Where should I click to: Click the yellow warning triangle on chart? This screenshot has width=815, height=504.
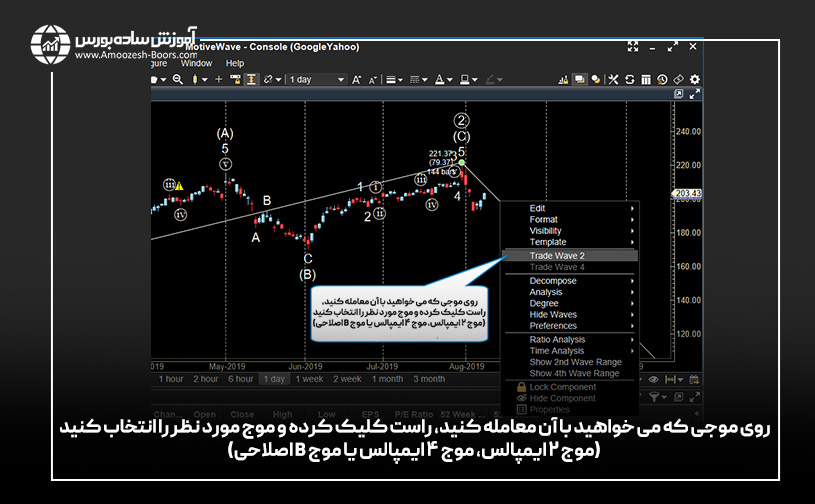pos(179,186)
